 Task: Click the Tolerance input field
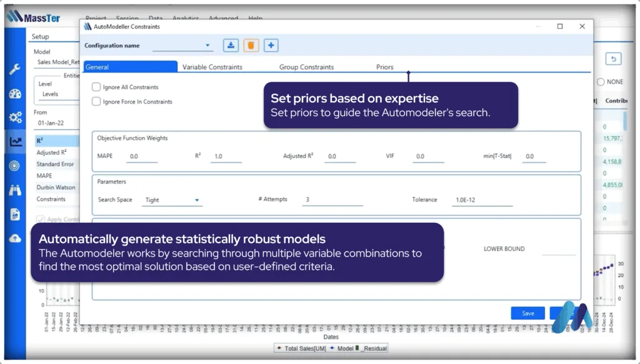tap(482, 200)
